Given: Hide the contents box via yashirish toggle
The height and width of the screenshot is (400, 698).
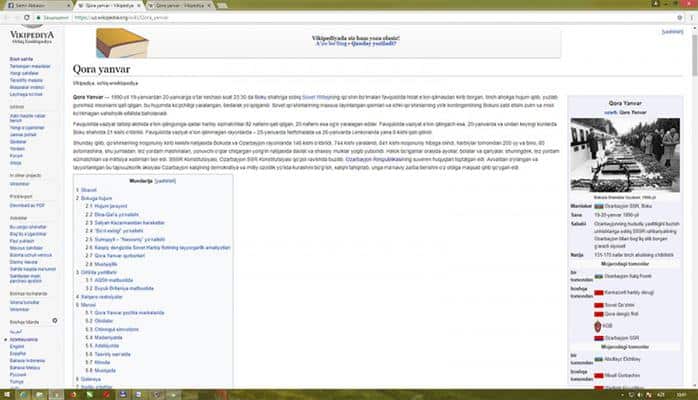Looking at the screenshot, I should pyautogui.click(x=166, y=181).
